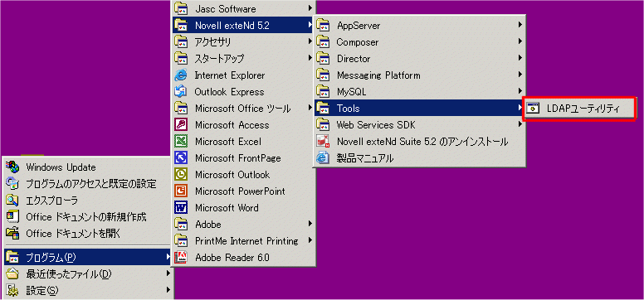Click the Adobe program group icon
The image size is (644, 300).
coord(181,224)
